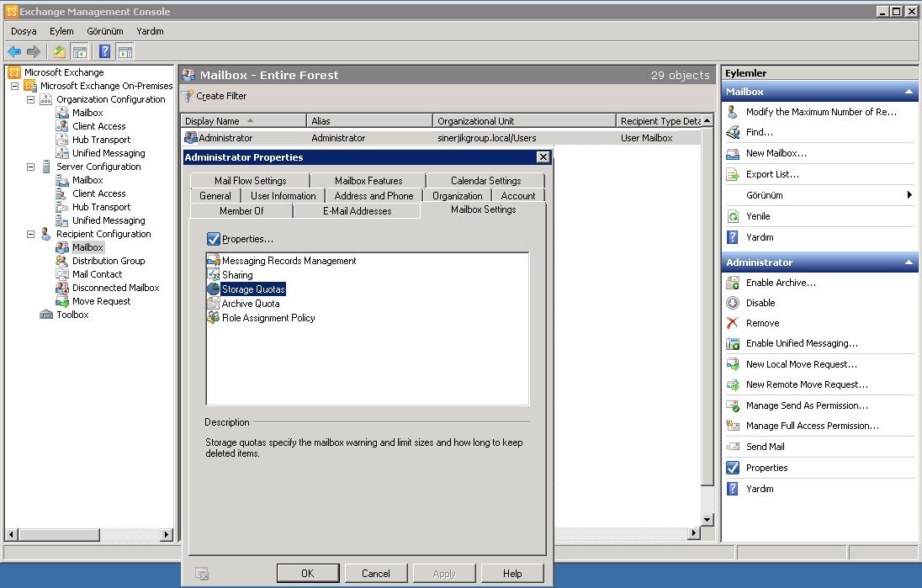
Task: Click the Modify Maximum Number of Recipients icon
Action: 733,112
